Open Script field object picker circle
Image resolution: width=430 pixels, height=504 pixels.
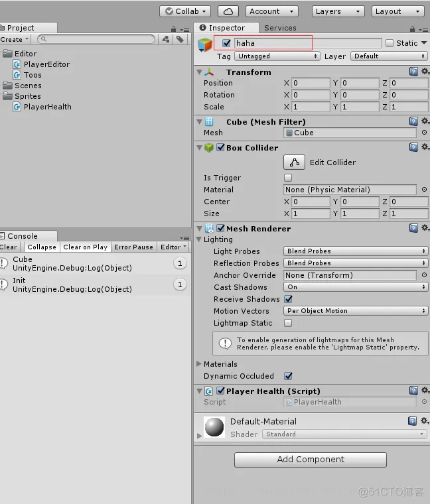pyautogui.click(x=424, y=402)
